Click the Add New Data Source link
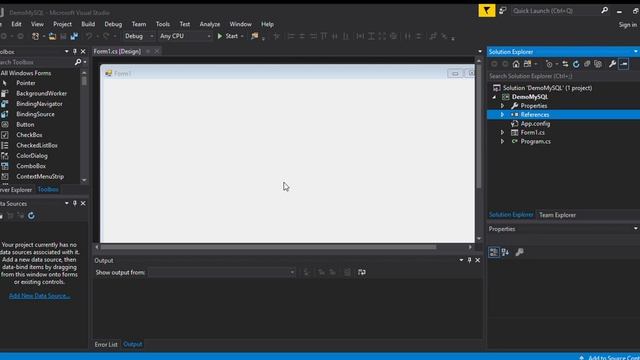The width and height of the screenshot is (640, 360). (40, 296)
